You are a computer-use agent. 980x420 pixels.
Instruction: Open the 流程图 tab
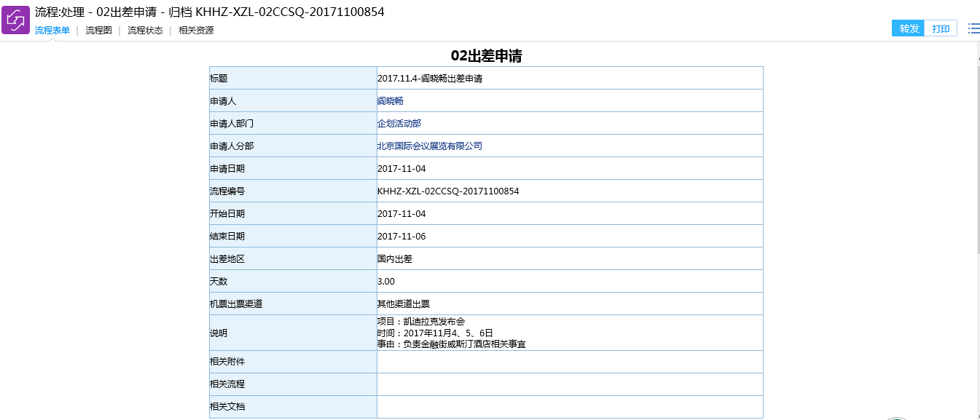98,31
